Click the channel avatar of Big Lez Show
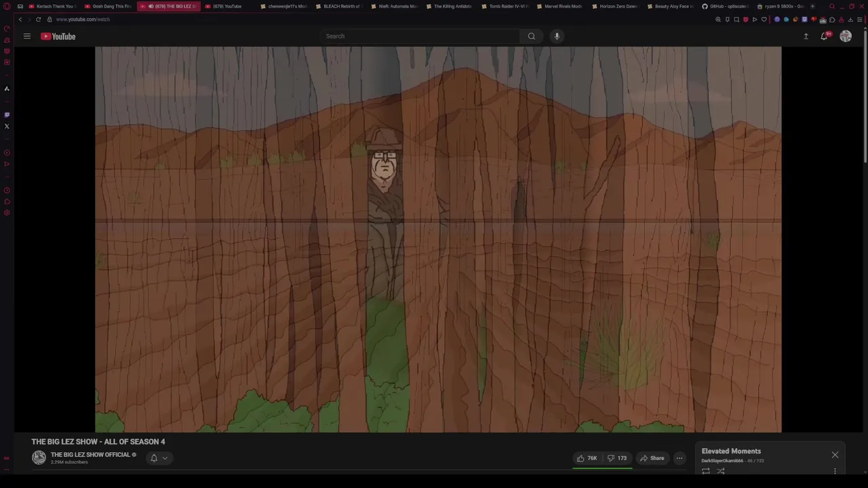The width and height of the screenshot is (868, 488). 39,458
